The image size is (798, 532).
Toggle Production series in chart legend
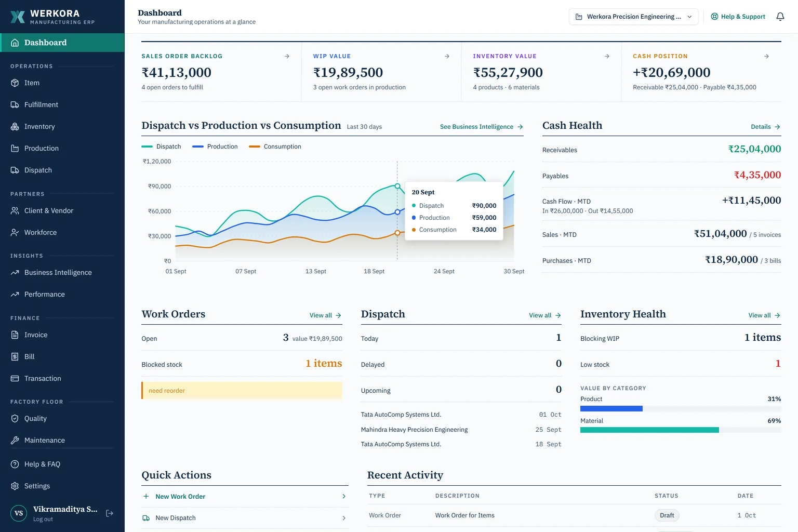[215, 147]
